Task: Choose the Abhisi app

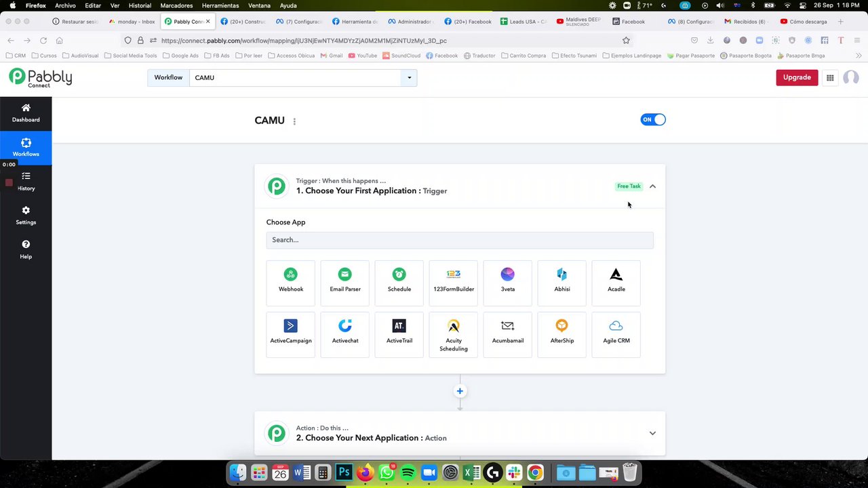Action: click(x=562, y=282)
